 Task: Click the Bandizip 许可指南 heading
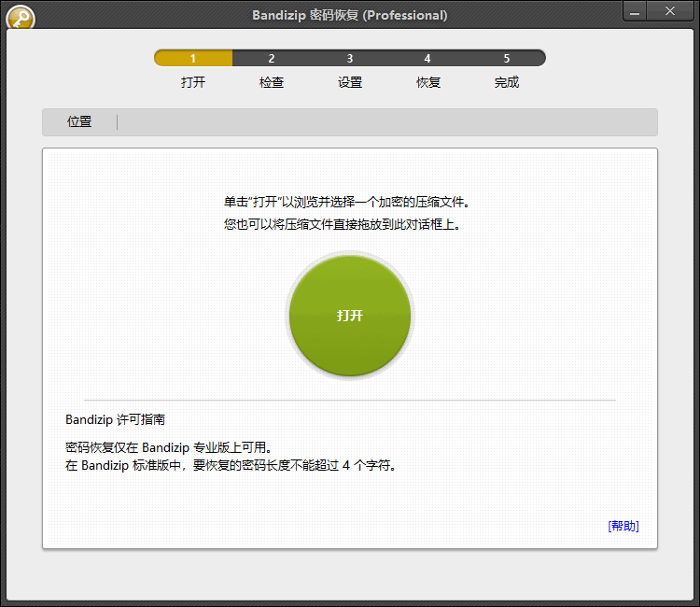tap(115, 420)
